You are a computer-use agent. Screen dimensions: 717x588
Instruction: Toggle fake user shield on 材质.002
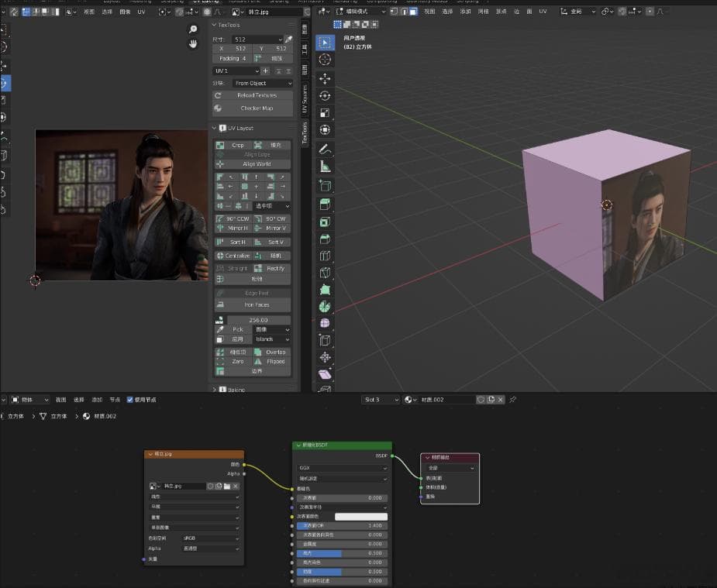481,400
